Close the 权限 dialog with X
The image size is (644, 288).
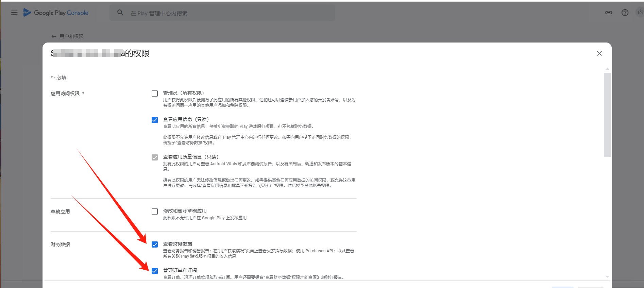(599, 53)
